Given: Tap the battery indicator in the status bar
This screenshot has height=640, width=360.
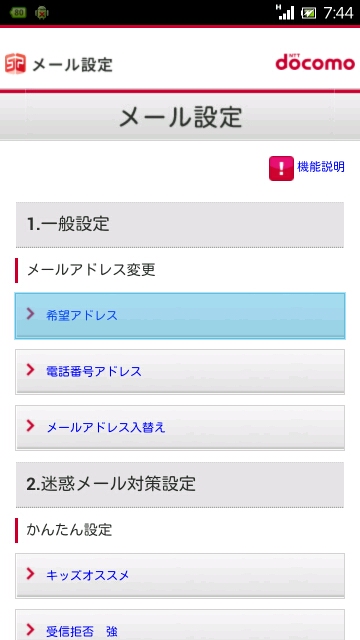Looking at the screenshot, I should click(308, 13).
